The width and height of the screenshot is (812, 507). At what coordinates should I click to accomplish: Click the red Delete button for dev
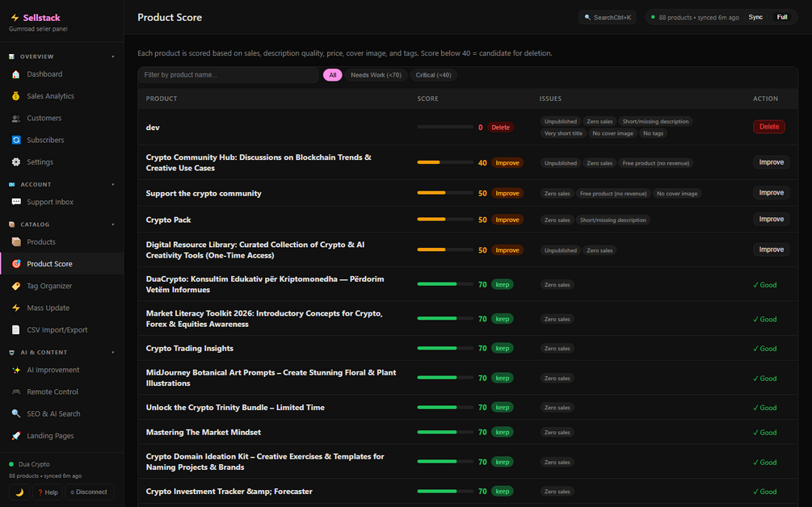[769, 127]
